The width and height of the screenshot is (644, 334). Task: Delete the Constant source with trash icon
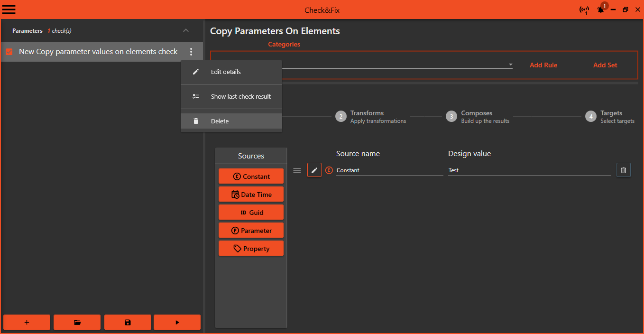click(x=623, y=170)
